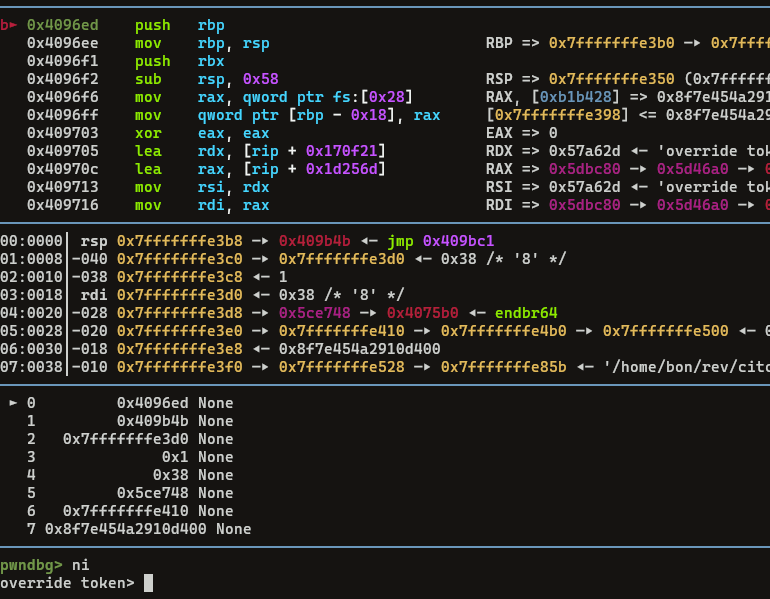The image size is (770, 599).
Task: Click the current-frame arrow beside frame 0
Action: coord(13,403)
